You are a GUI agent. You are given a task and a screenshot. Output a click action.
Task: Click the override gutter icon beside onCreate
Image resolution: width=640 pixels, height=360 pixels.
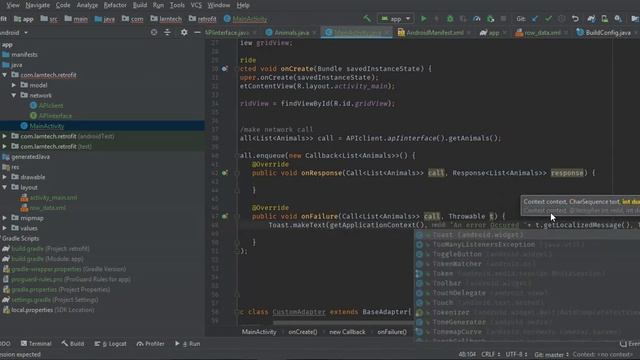(224, 69)
